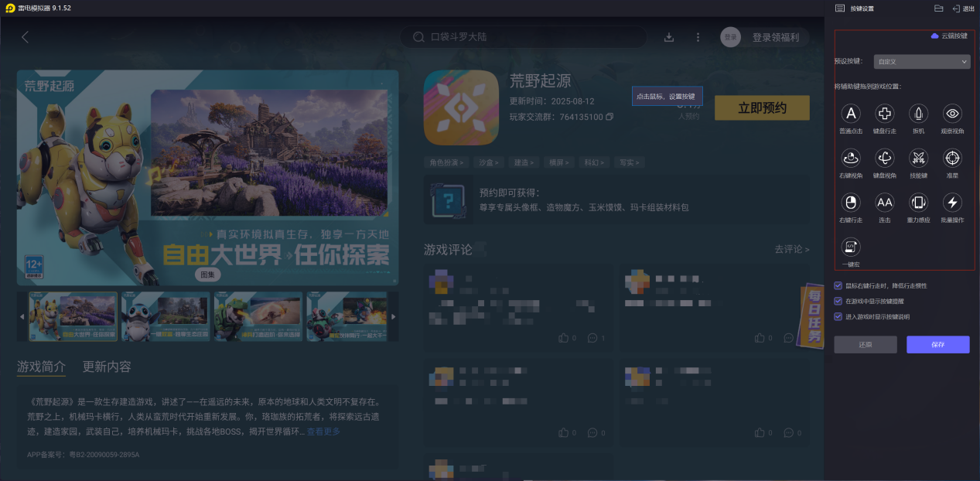The width and height of the screenshot is (980, 481).
Task: Click the right arrow of the screenshot carousel
Action: 392,316
